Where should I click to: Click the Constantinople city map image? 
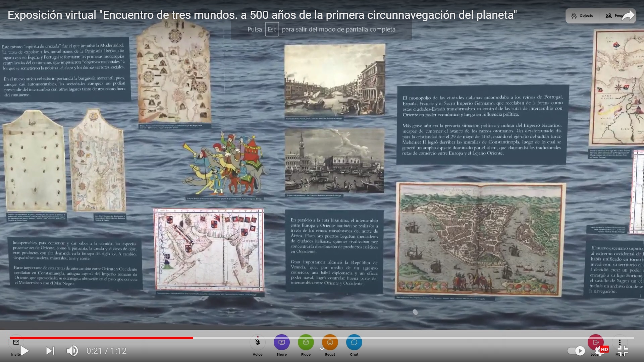481,239
